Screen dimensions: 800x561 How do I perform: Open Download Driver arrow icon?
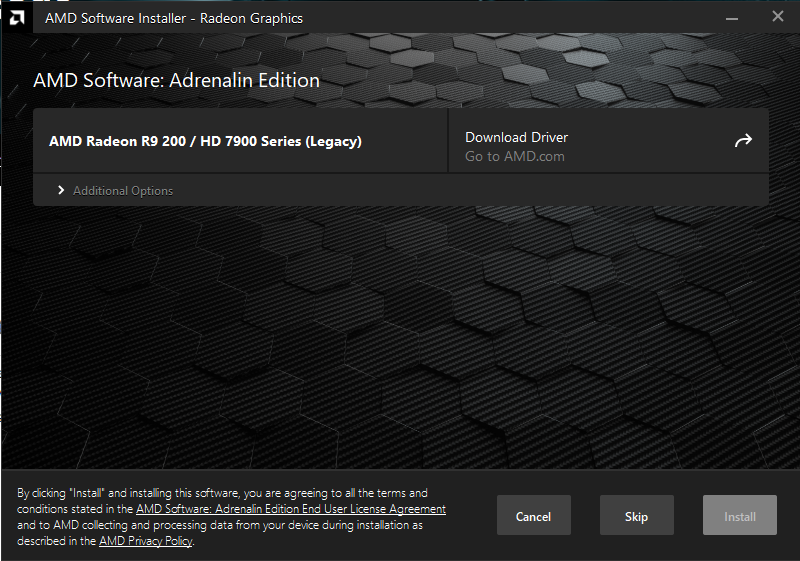(x=743, y=141)
